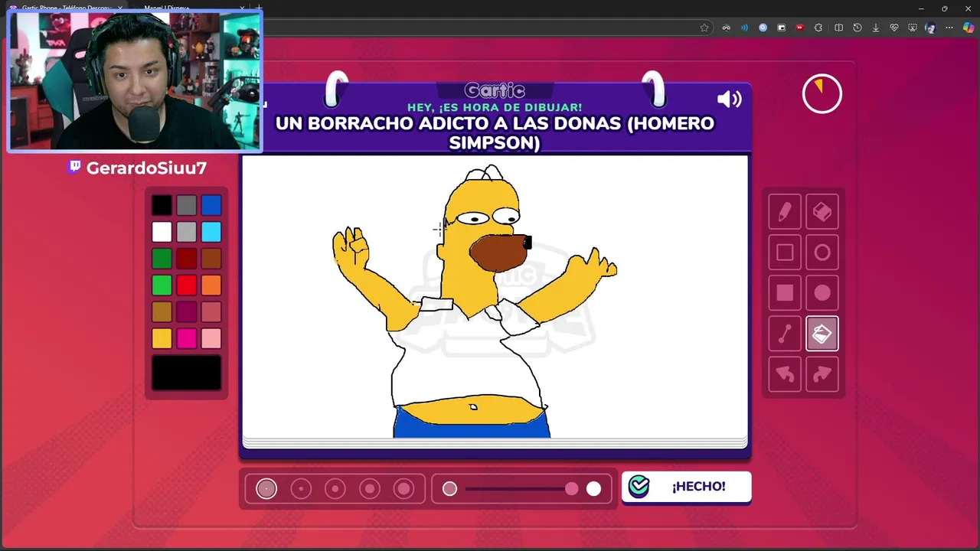Open the Copilot sidebar icon
980x551 pixels.
tap(970, 28)
